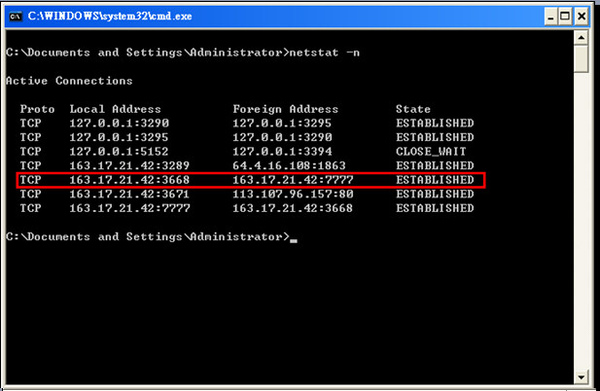Click the bottom command prompt line
The height and width of the screenshot is (391, 600).
[x=152, y=237]
